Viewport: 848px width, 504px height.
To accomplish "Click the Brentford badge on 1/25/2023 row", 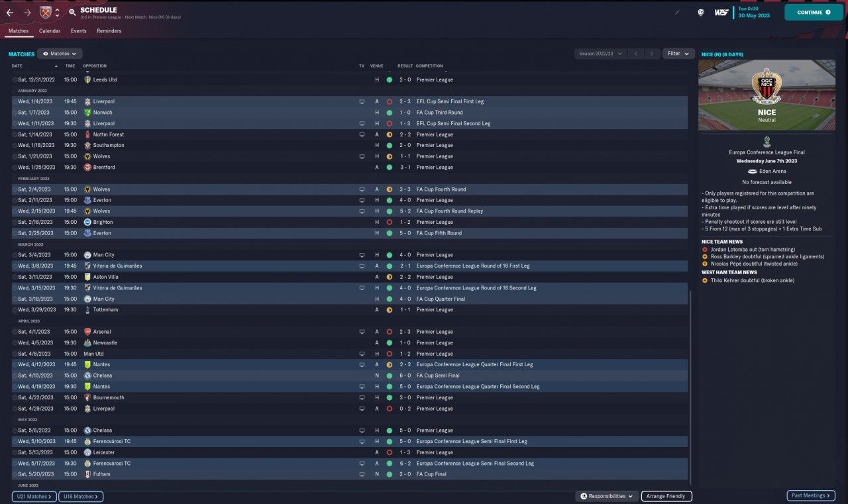I will click(x=87, y=167).
